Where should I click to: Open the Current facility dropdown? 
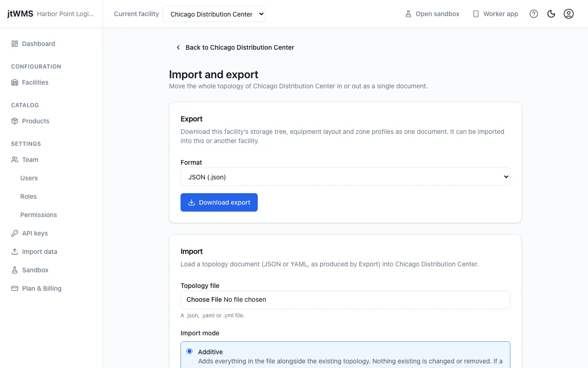pos(214,14)
